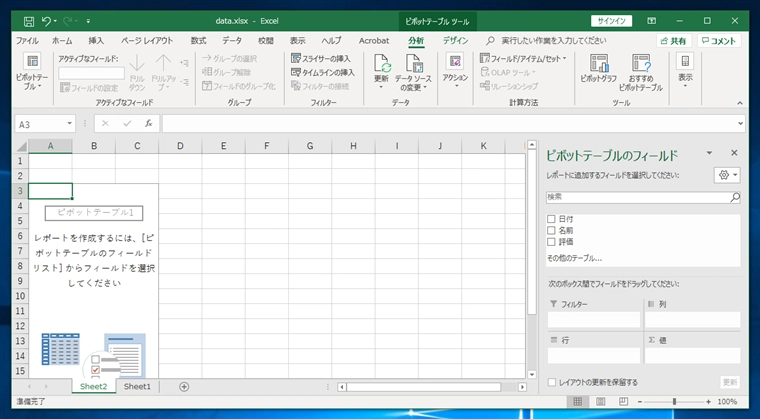Screen dimensions: 760x419
Task: Insert a timeline with タイムラインの挿入
Action: coord(322,72)
